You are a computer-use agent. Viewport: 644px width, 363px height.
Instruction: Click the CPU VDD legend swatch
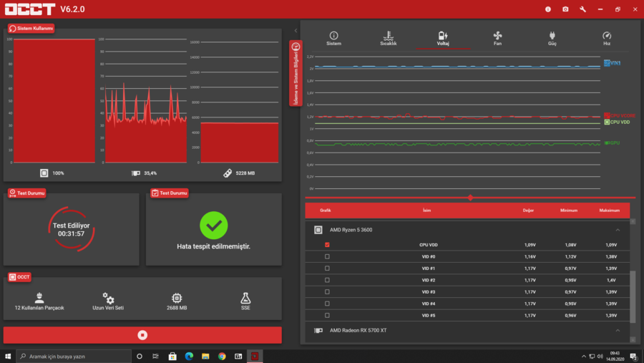(607, 122)
